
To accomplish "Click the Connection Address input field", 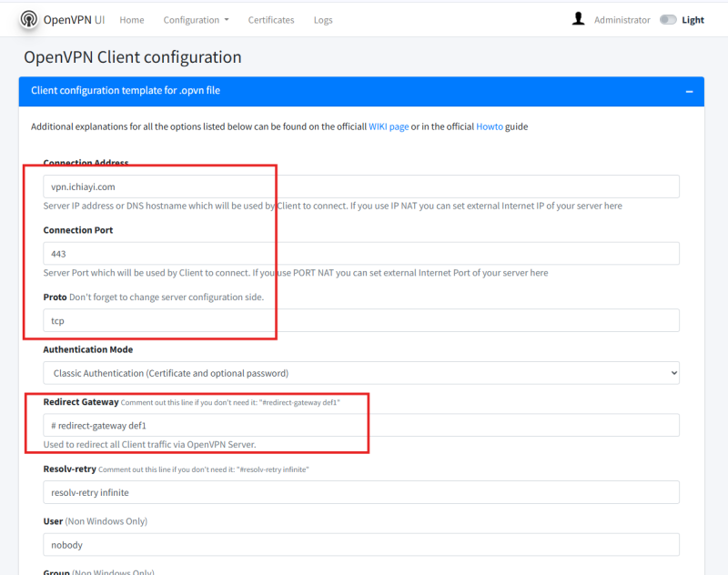I will tap(361, 187).
